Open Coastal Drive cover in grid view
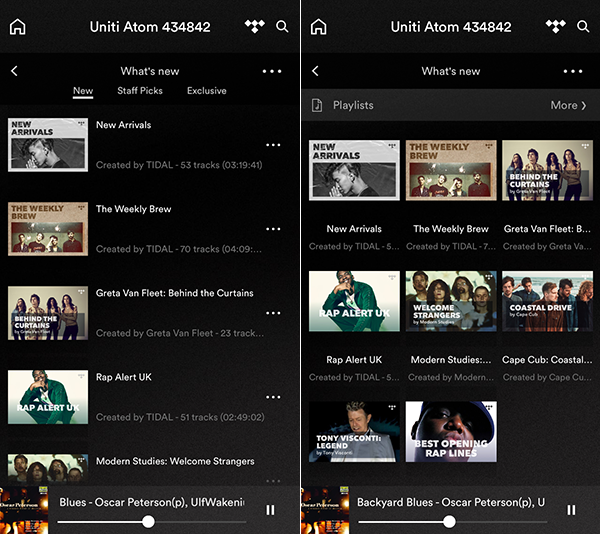 pos(548,301)
